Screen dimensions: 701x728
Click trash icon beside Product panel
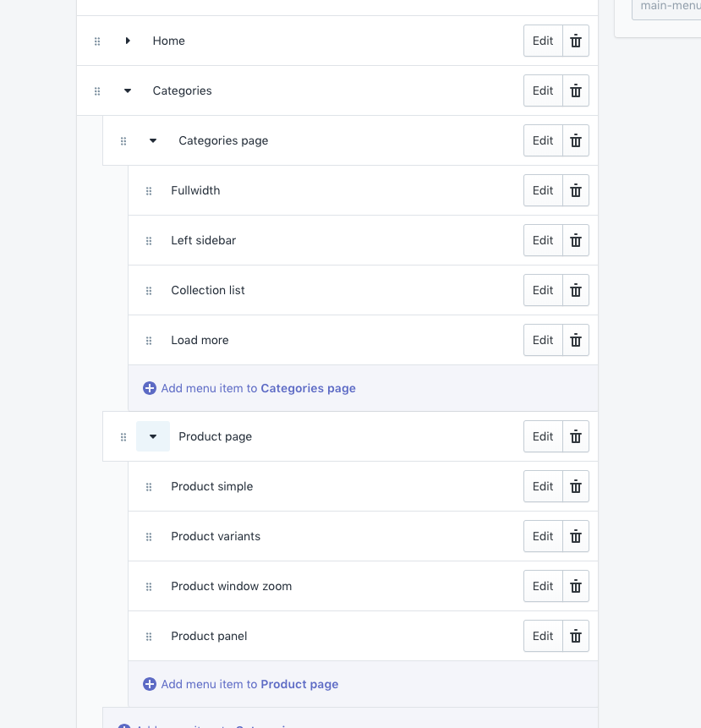point(576,636)
